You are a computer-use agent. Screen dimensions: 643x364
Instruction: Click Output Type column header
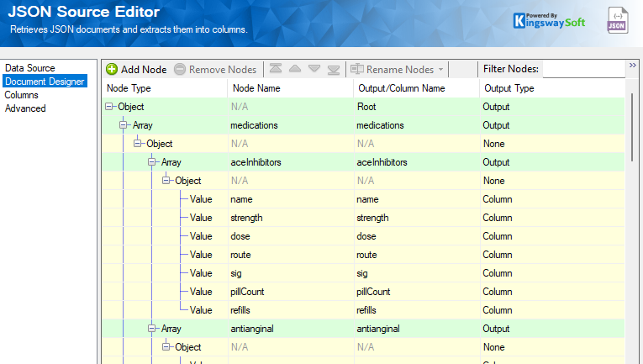point(552,88)
